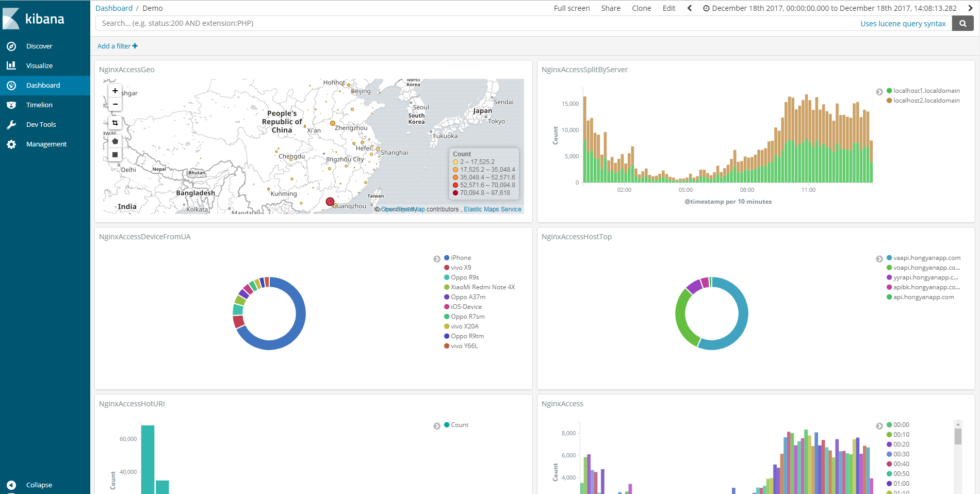Click localhost1.localdomain legend color dot
The image size is (980, 494).
[889, 91]
